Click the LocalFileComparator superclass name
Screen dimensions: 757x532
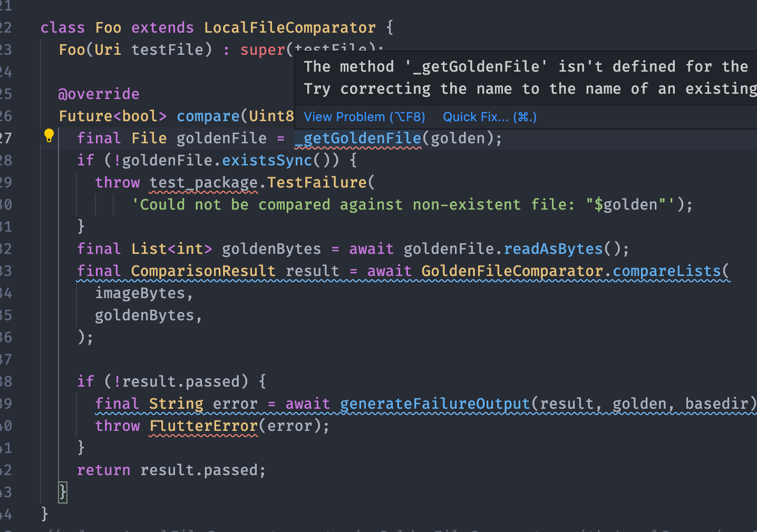point(290,27)
